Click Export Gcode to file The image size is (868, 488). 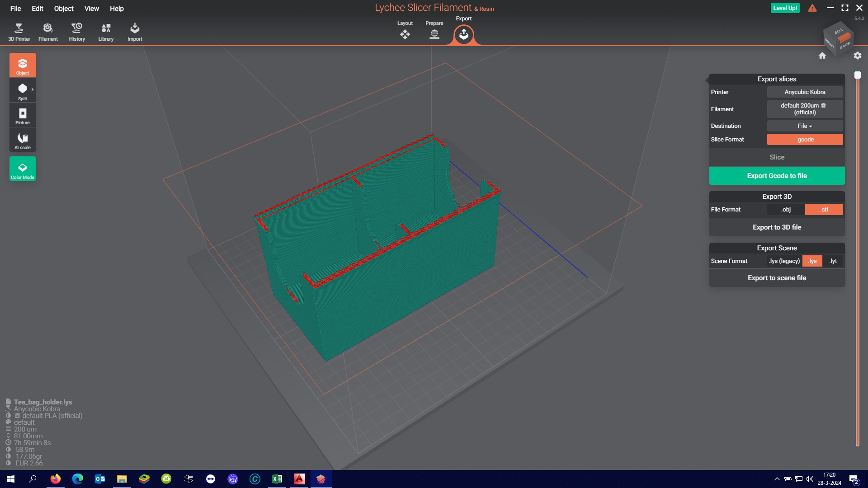tap(777, 176)
